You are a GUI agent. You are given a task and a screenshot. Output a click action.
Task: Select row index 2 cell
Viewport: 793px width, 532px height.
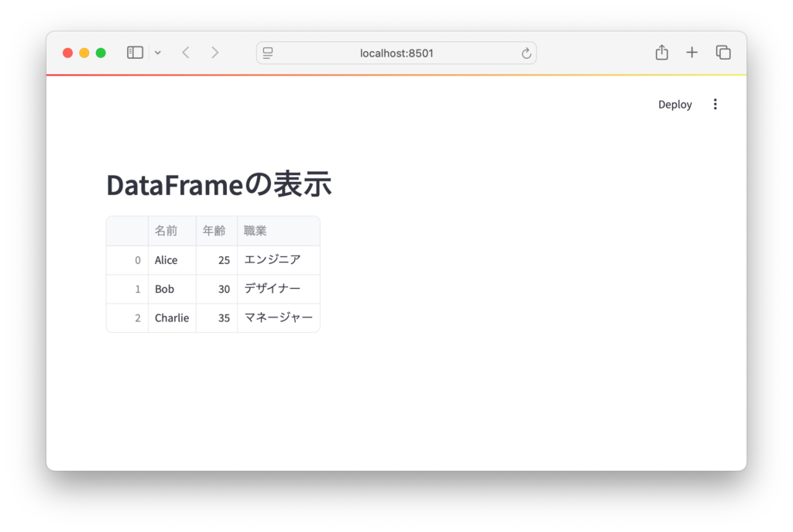click(x=128, y=318)
